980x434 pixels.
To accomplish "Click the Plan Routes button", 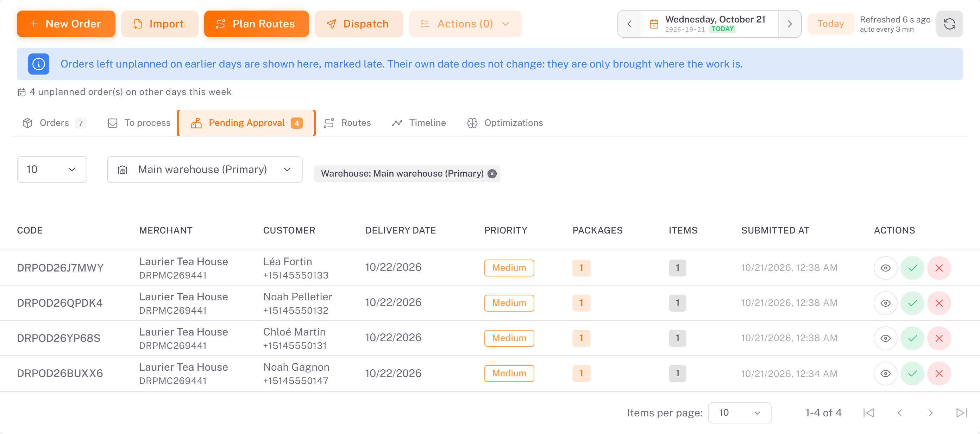I will 256,24.
